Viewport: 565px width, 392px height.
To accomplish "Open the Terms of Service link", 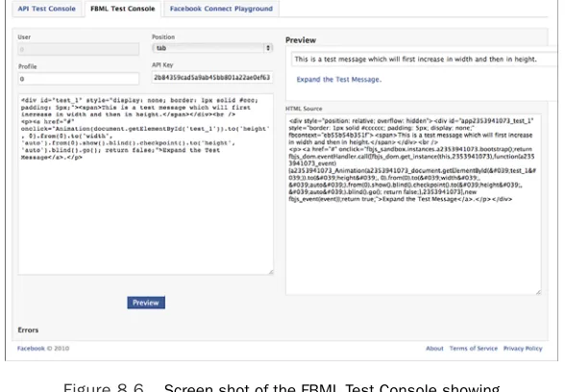I will coord(474,349).
